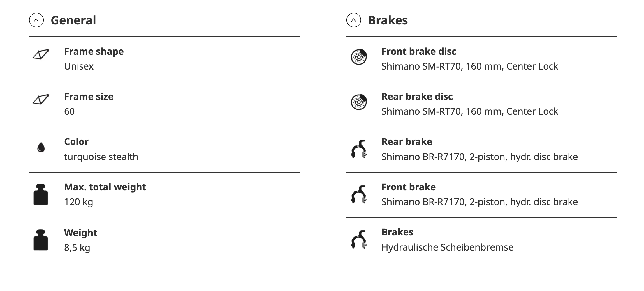
Task: Click the General section heading
Action: click(x=73, y=20)
